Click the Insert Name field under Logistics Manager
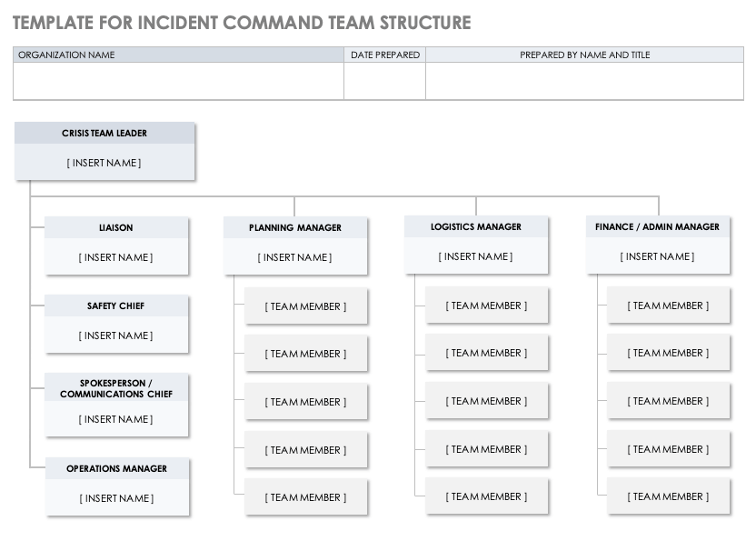756x541 pixels. 476,257
